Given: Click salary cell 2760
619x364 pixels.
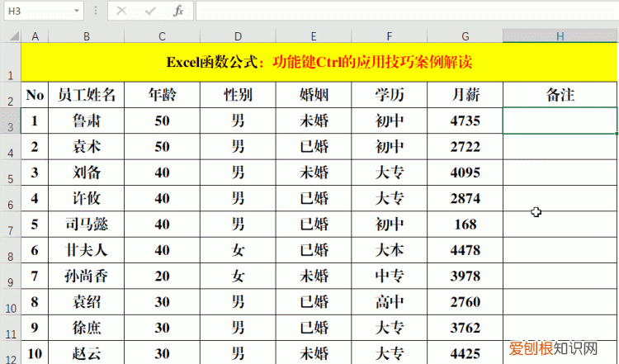Looking at the screenshot, I should [x=465, y=302].
